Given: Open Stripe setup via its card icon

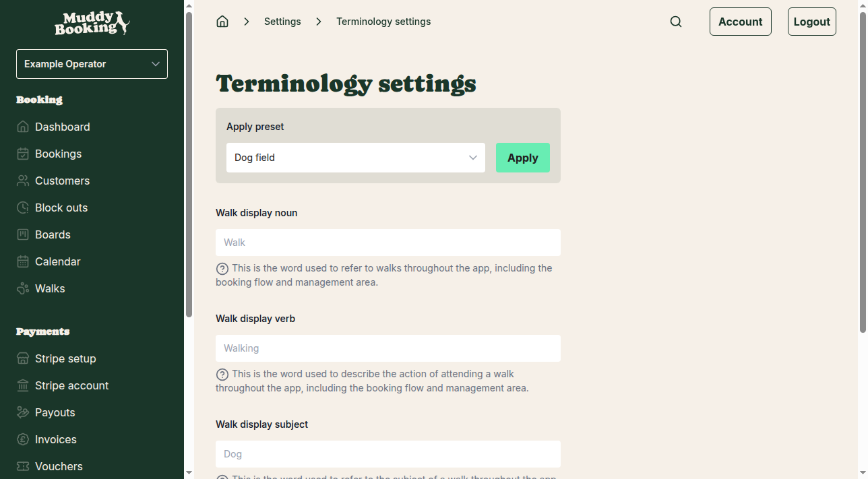Looking at the screenshot, I should pos(22,358).
